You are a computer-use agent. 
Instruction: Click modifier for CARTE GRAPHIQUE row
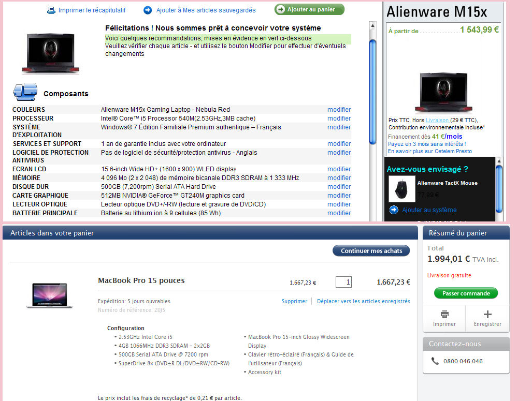339,196
